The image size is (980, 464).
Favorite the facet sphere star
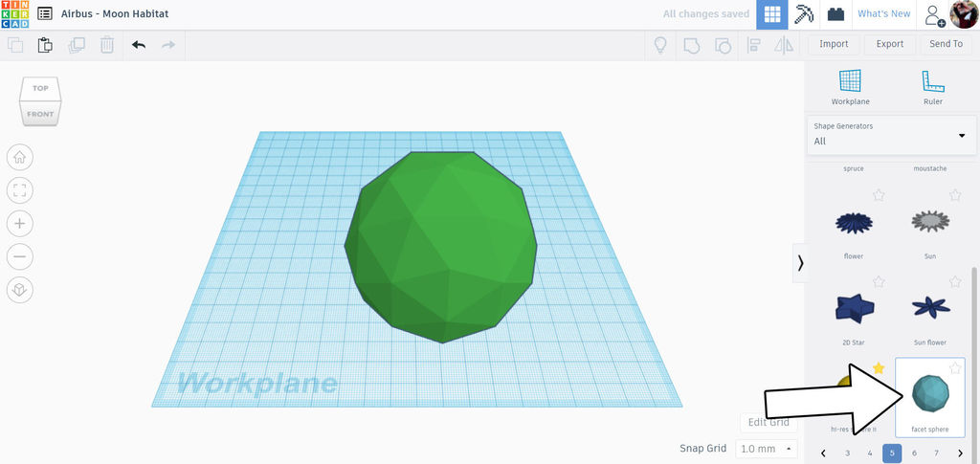[955, 367]
